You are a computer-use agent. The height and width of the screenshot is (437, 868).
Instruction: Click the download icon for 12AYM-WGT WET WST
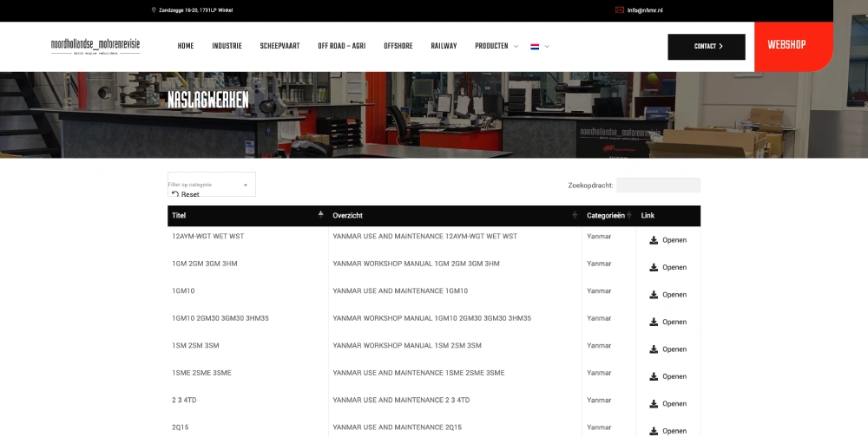pos(654,240)
